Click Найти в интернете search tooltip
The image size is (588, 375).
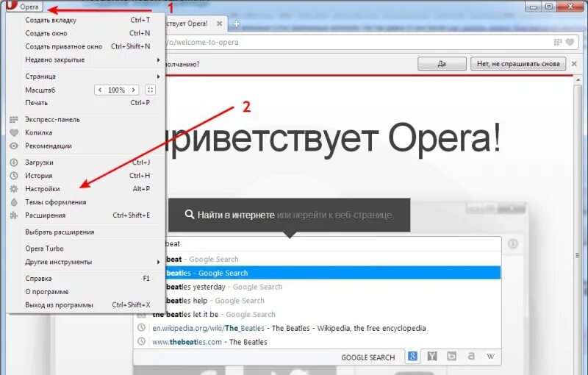coord(289,215)
